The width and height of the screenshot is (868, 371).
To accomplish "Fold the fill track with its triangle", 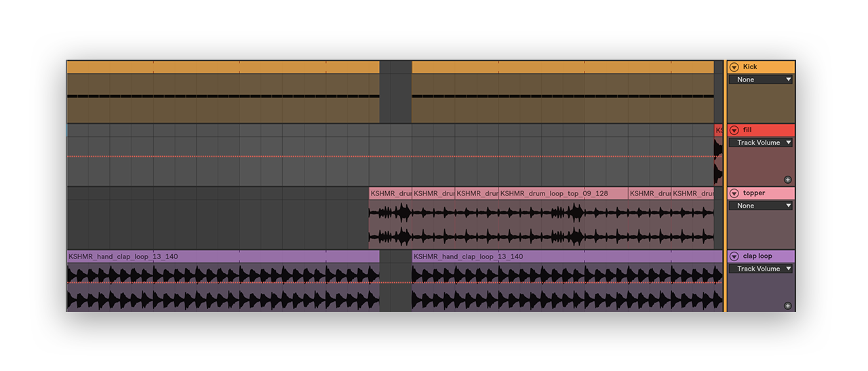I will (734, 130).
